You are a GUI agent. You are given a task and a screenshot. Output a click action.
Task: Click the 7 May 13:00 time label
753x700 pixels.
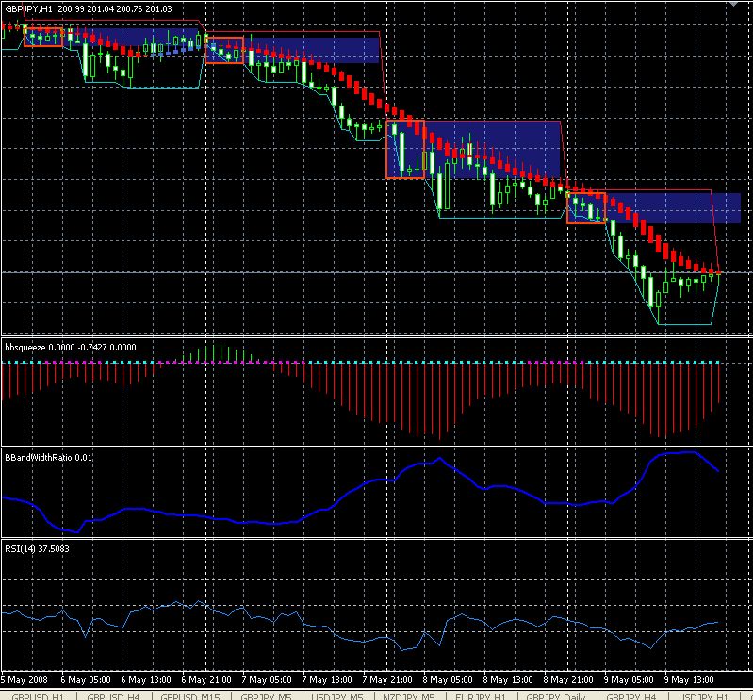pos(327,680)
